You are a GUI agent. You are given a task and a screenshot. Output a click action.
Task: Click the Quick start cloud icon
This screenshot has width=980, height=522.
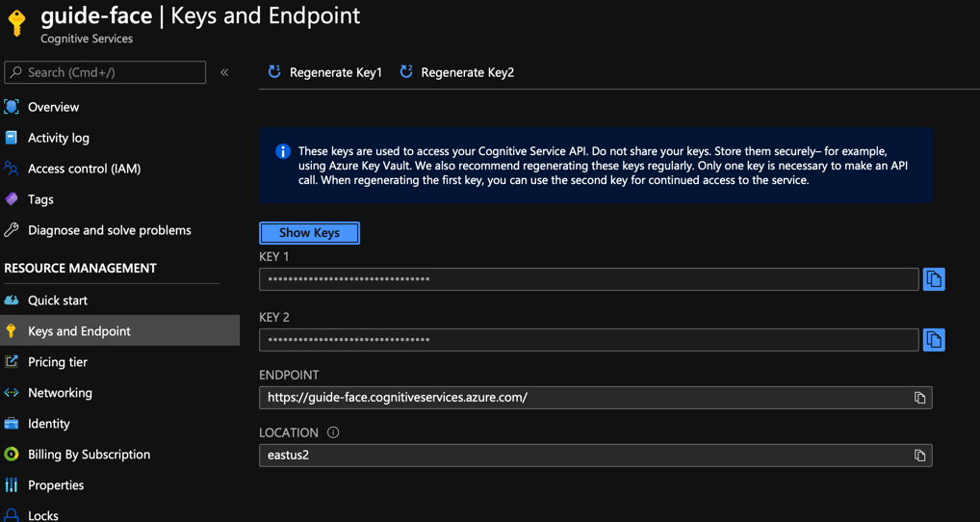click(12, 300)
